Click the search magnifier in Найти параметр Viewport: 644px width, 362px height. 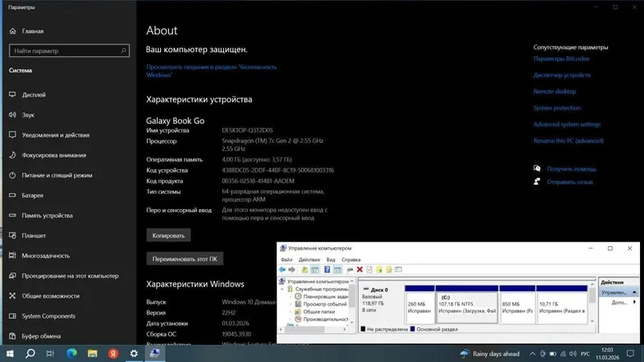pos(123,51)
